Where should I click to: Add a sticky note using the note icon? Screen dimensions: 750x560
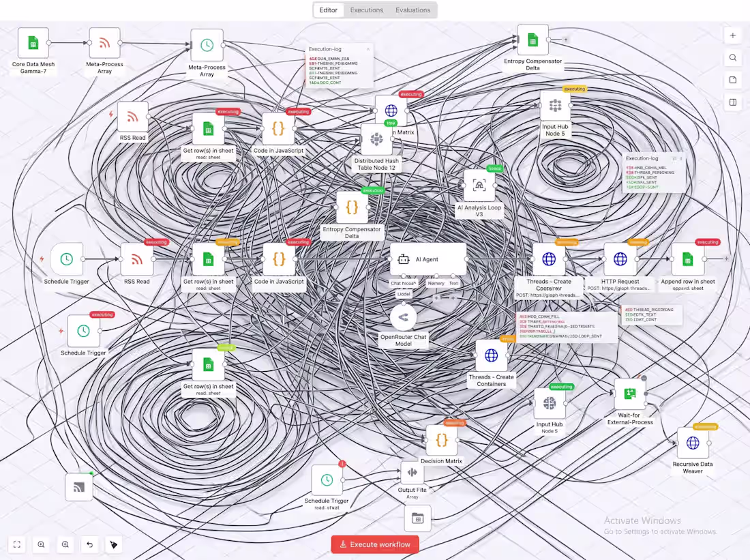733,80
